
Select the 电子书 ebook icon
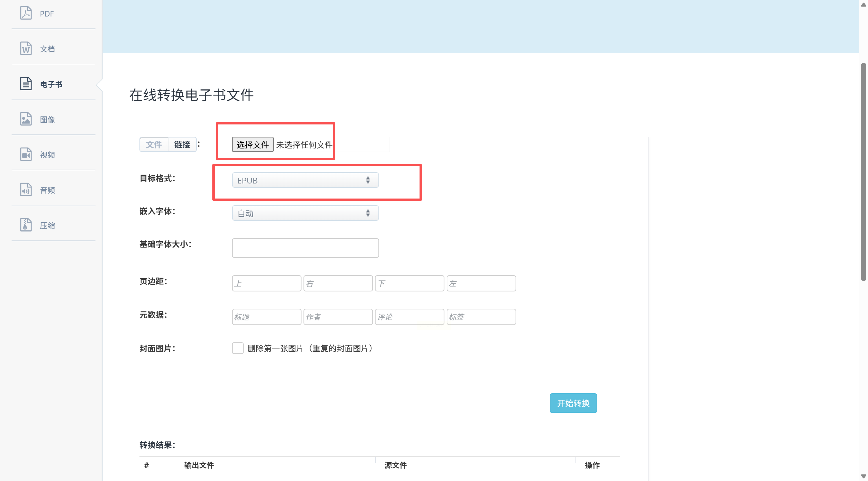click(x=26, y=84)
